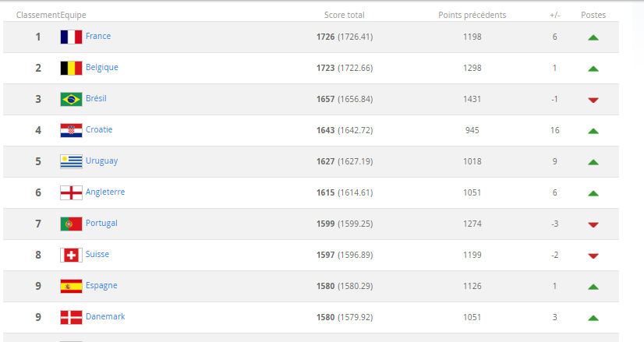The image size is (644, 342).
Task: Sort by Points précédents column header
Action: [472, 15]
